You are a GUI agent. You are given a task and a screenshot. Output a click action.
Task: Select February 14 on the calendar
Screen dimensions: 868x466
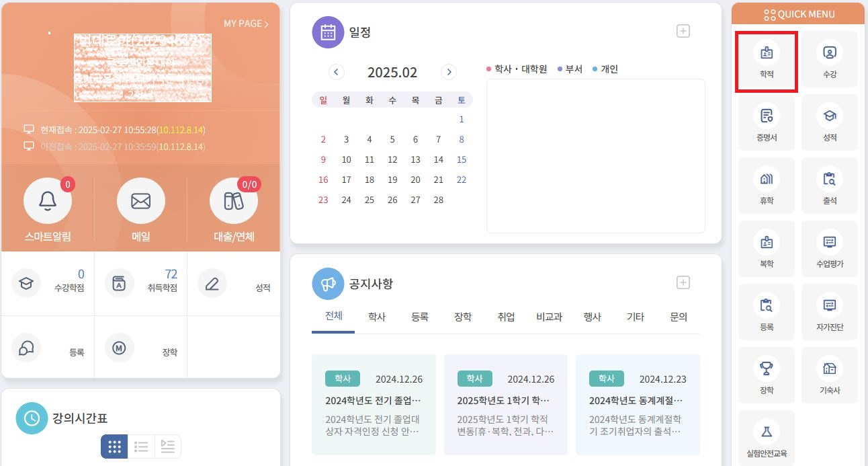click(438, 160)
